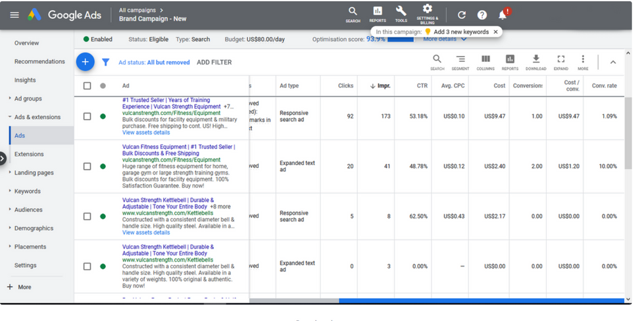Refresh the page with the reload icon
The image size is (644, 321).
coord(462,15)
